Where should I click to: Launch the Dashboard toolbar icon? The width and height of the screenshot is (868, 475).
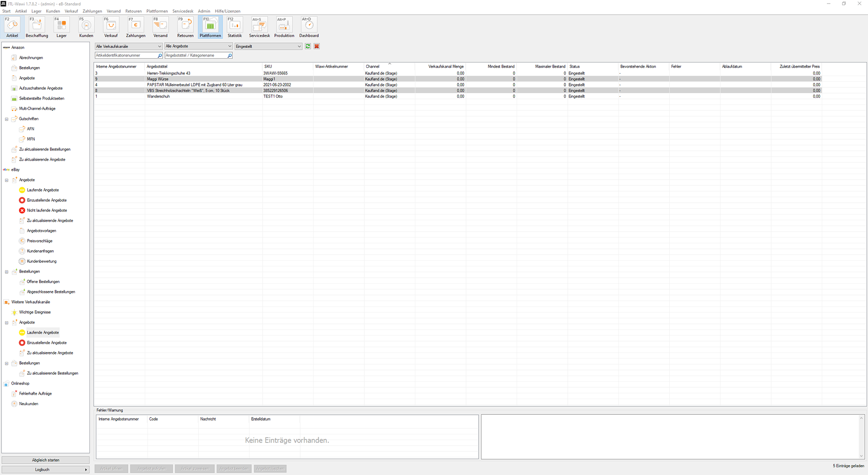tap(309, 27)
